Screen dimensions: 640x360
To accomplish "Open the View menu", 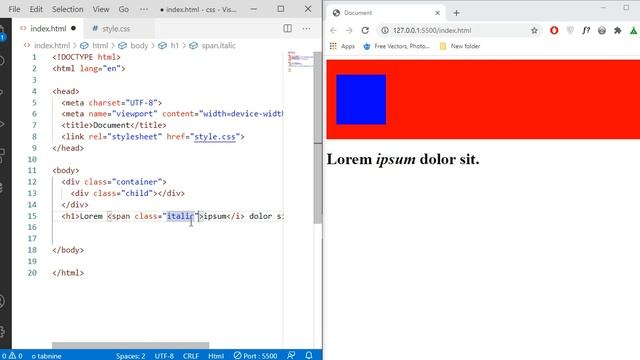I will (100, 9).
